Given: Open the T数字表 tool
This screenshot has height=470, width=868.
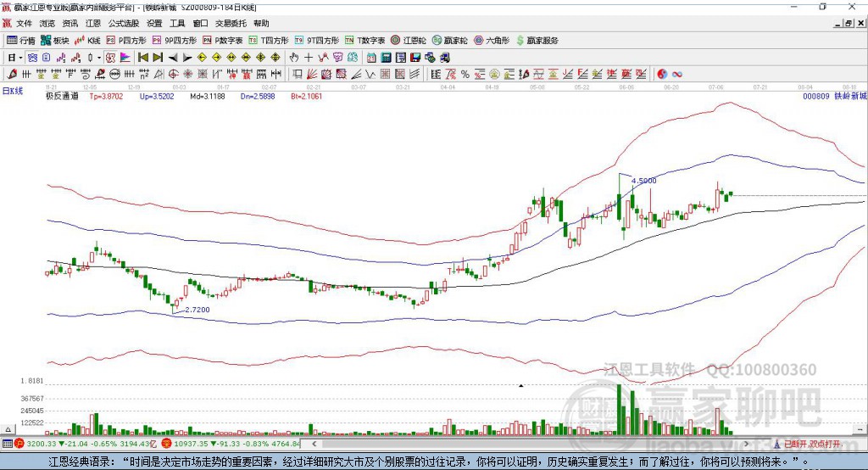Looking at the screenshot, I should point(364,41).
